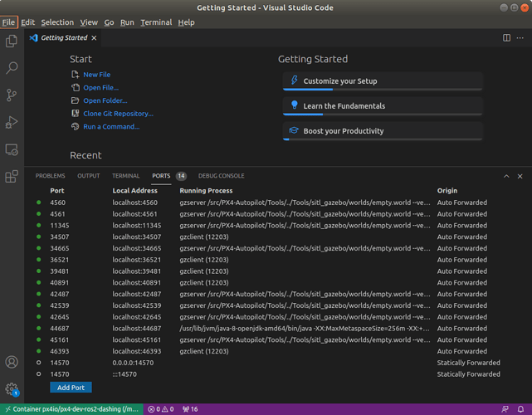This screenshot has height=415, width=532.
Task: Click lightning icon on Customize your Setup
Action: tap(294, 81)
